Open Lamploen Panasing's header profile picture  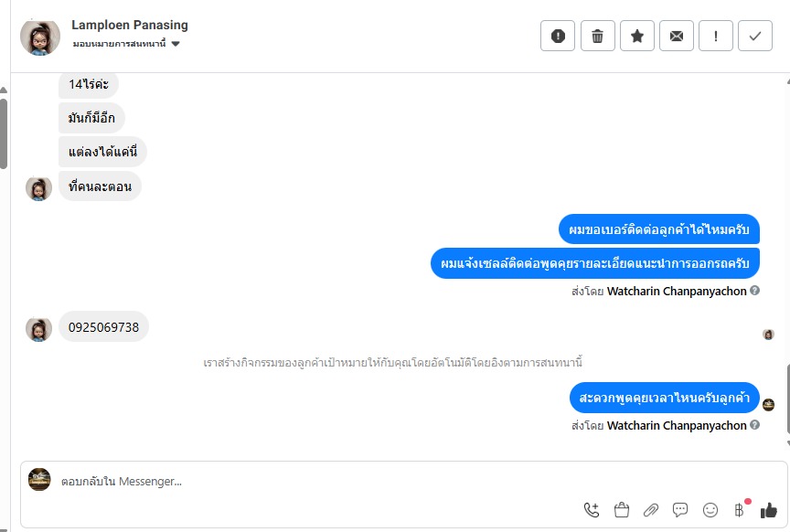39,36
